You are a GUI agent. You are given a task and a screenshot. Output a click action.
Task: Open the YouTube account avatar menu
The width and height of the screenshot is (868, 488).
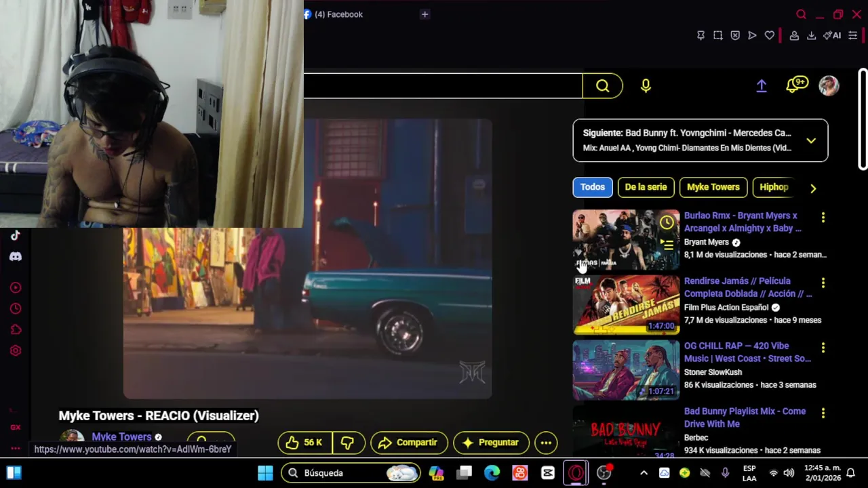[x=829, y=85]
